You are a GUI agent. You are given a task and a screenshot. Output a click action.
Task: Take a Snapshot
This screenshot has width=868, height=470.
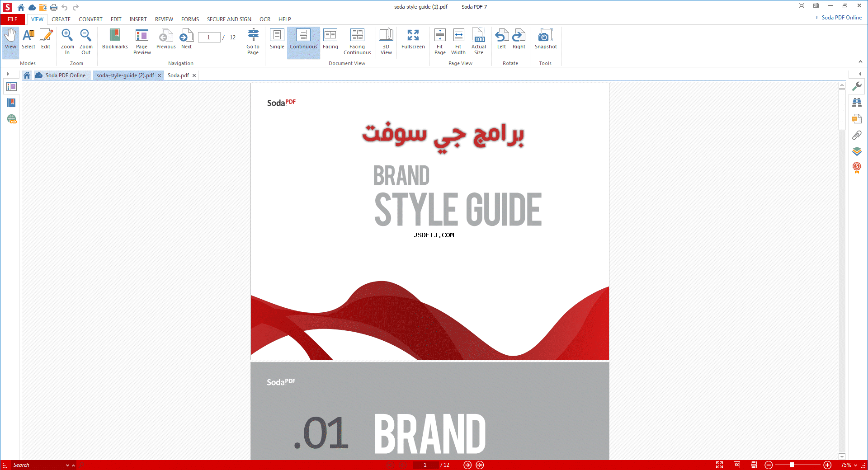546,39
